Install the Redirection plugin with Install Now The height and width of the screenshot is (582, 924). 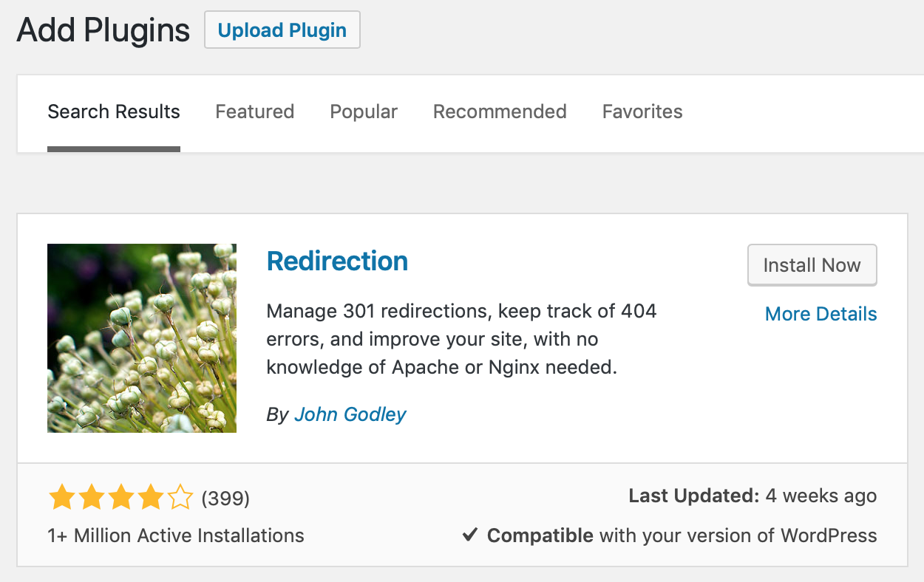[x=812, y=265]
